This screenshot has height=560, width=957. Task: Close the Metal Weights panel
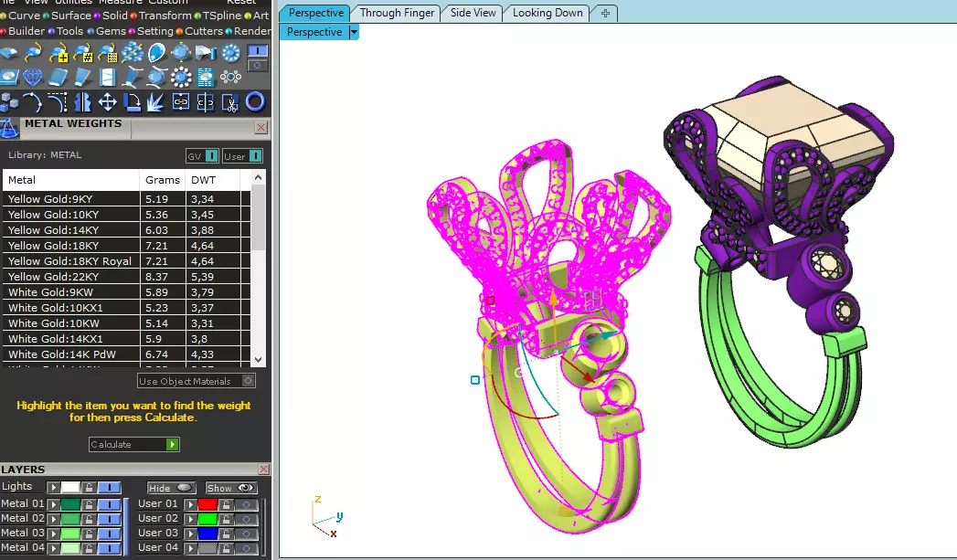(261, 128)
